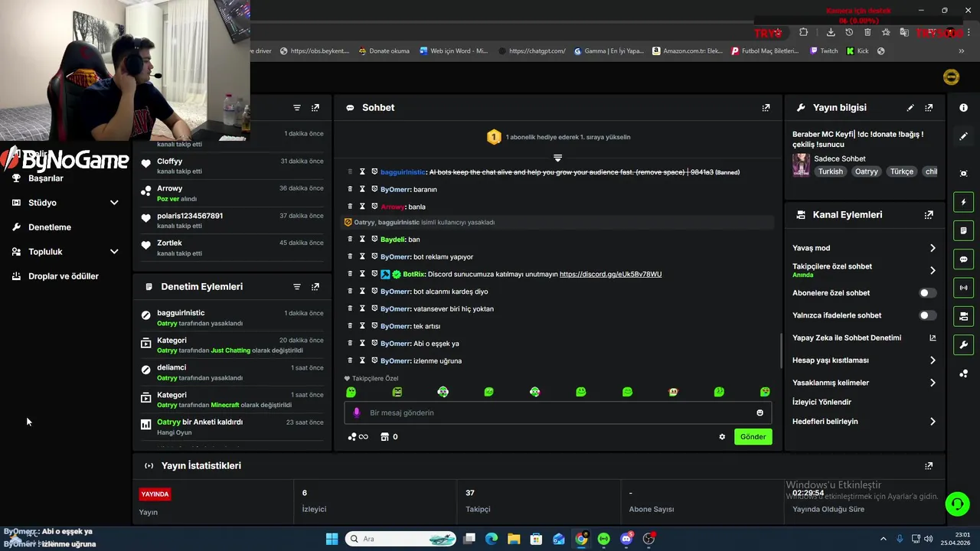
Task: Pop out the Kanal Eylemleri panel
Action: point(929,215)
